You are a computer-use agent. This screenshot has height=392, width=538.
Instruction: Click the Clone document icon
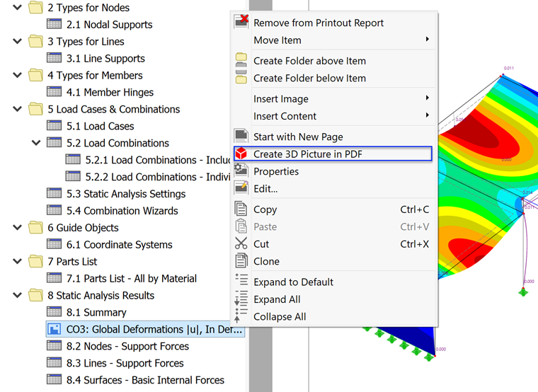click(x=241, y=260)
